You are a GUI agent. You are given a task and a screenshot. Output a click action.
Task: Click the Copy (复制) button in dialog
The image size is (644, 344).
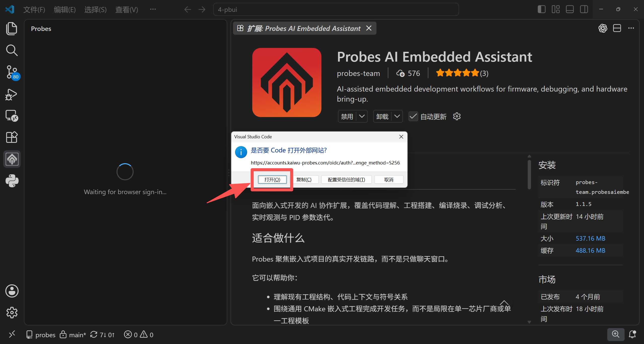coord(304,180)
